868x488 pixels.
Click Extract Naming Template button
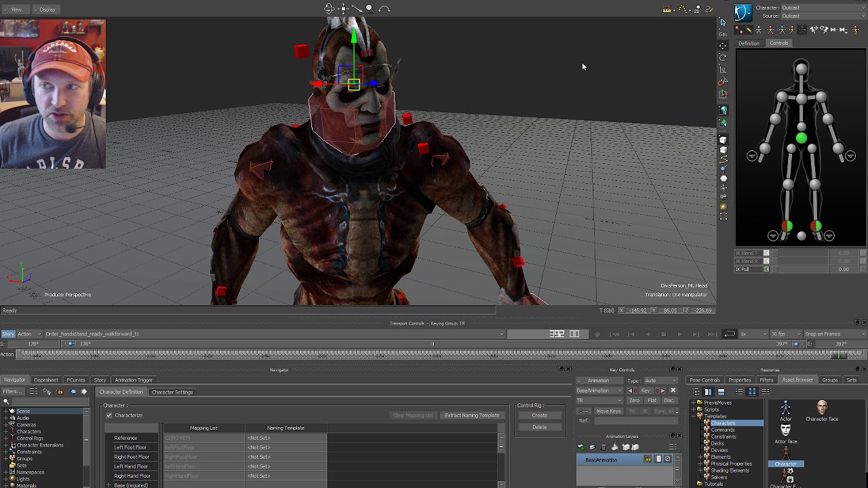coord(472,415)
